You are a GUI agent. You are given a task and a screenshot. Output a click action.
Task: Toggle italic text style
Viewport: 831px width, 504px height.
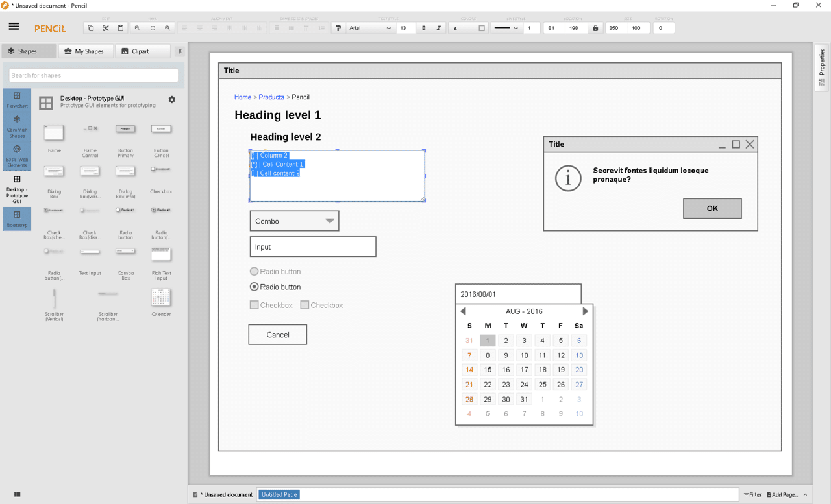coord(439,28)
